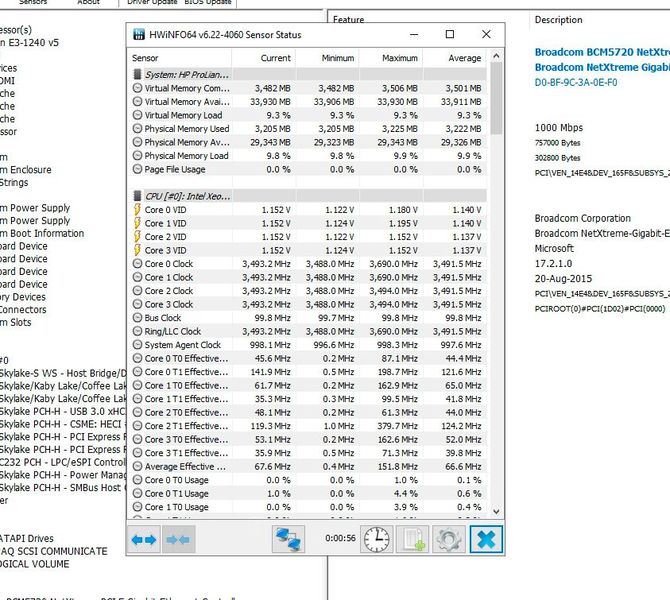Click the Core 3 Clock circle icon

137,304
